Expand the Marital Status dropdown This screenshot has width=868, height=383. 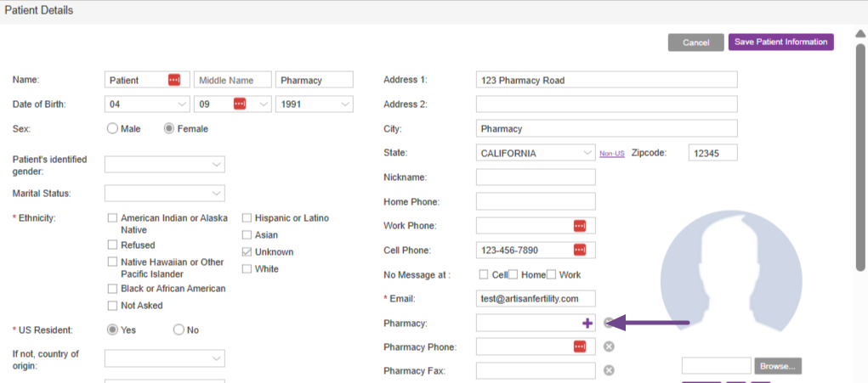coord(165,193)
